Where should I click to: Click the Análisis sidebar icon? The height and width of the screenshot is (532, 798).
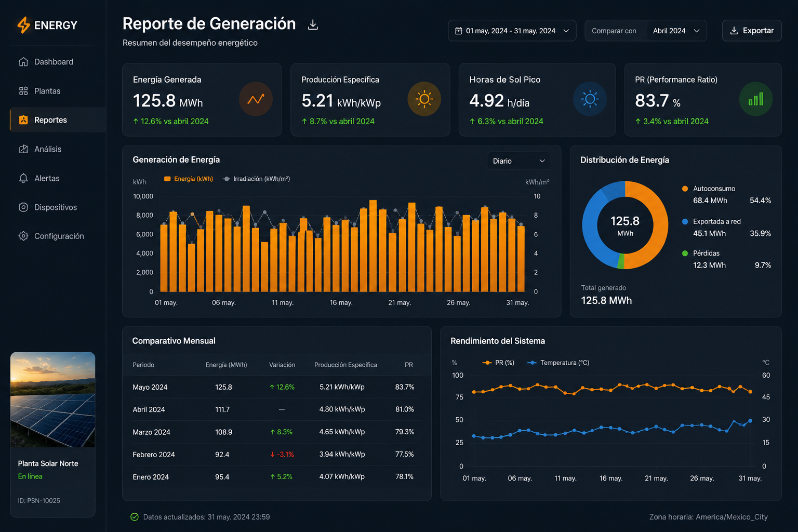click(x=23, y=149)
